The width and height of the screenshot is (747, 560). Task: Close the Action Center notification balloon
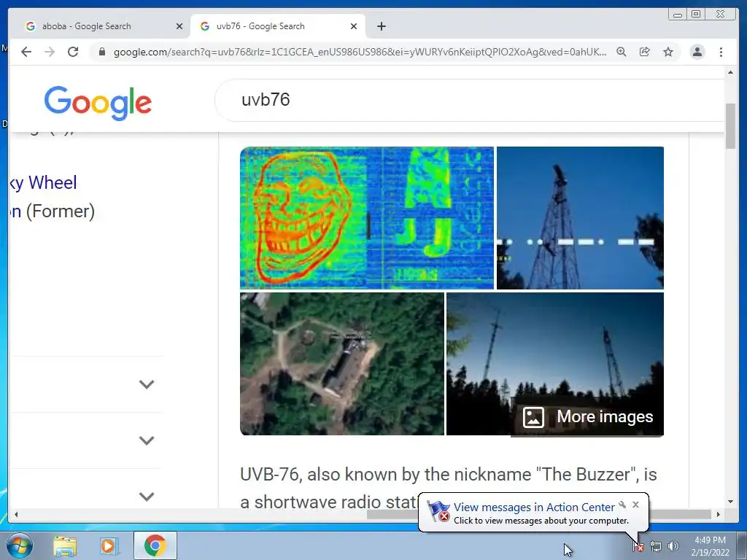(635, 505)
